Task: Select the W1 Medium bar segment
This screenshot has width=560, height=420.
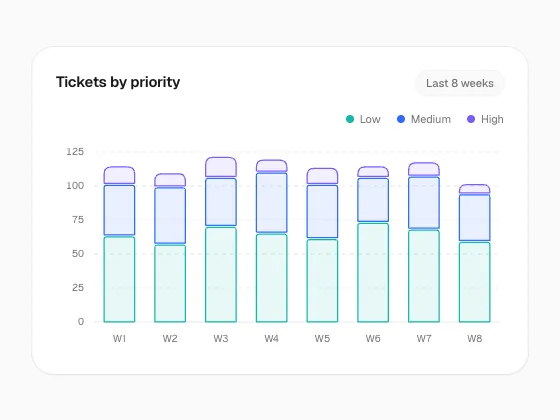Action: (x=119, y=210)
